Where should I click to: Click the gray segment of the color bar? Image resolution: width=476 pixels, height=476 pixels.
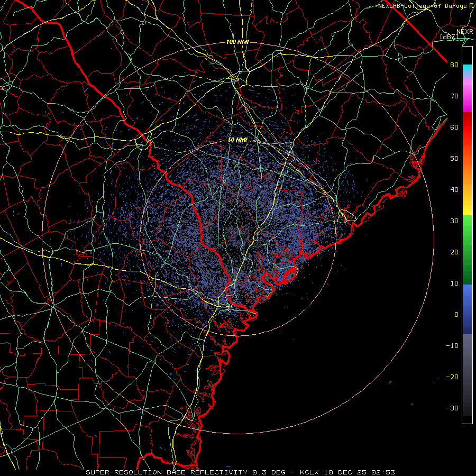[467, 375]
